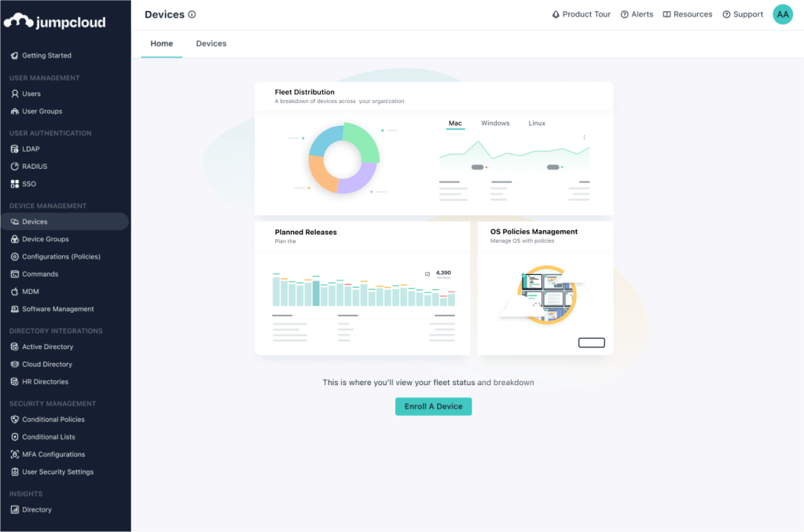The height and width of the screenshot is (532, 804).
Task: Open the Resources menu in header
Action: (687, 14)
